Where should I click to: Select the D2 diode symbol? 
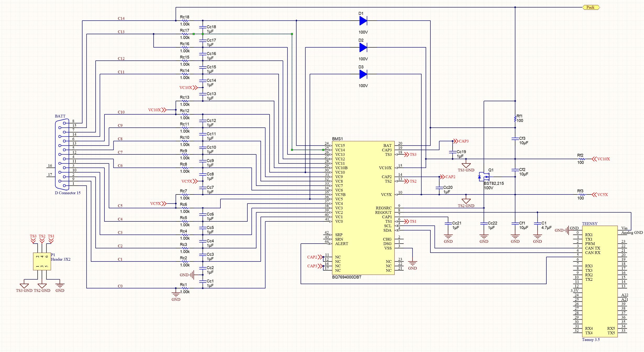[363, 47]
